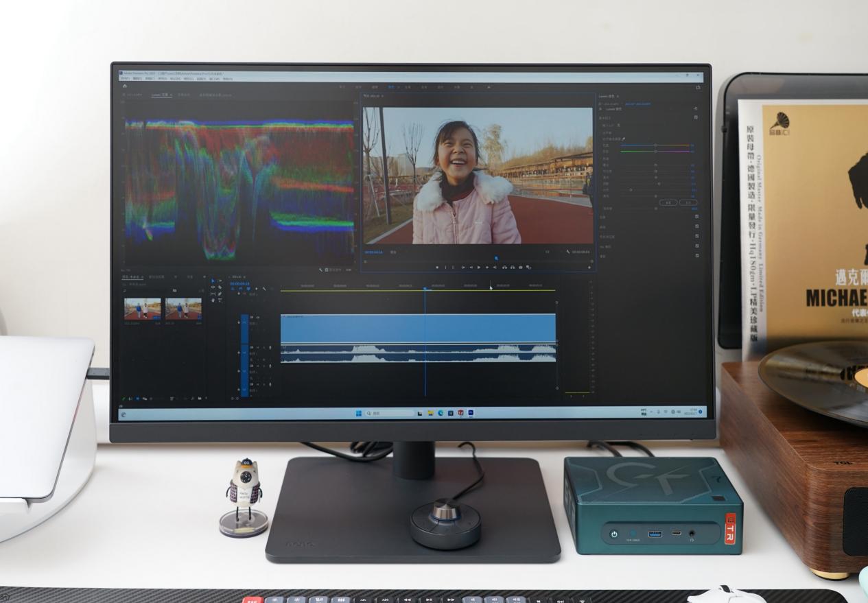Viewport: 868px width, 603px height.
Task: Switch to the Hand tool
Action: tap(213, 300)
